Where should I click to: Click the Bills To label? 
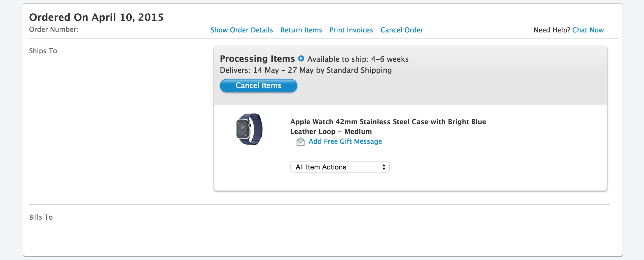pos(41,217)
